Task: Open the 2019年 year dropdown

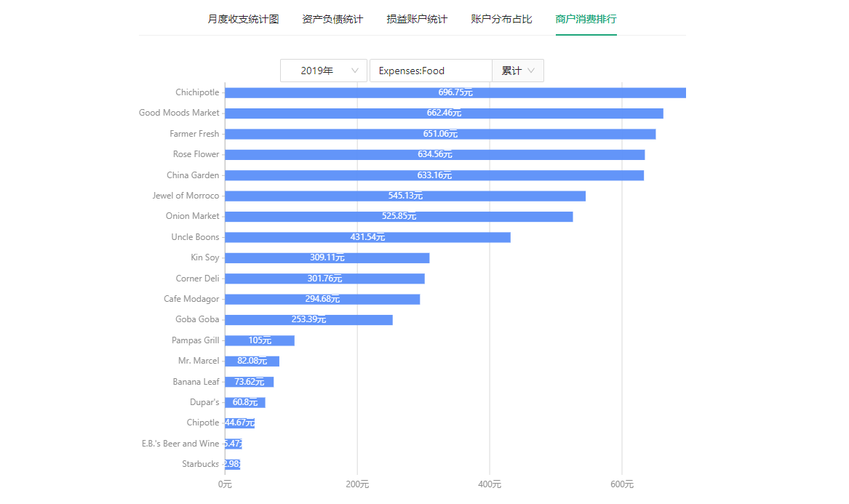Action: pos(324,71)
